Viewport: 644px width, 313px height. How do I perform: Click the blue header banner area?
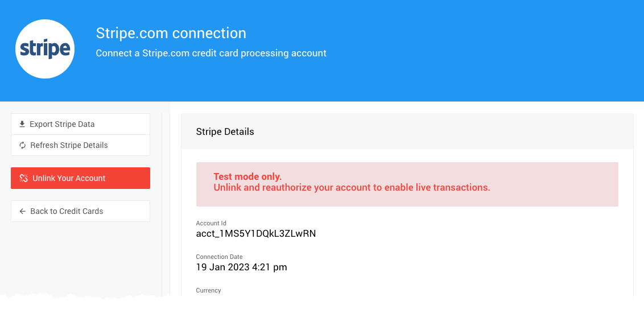pos(484,51)
